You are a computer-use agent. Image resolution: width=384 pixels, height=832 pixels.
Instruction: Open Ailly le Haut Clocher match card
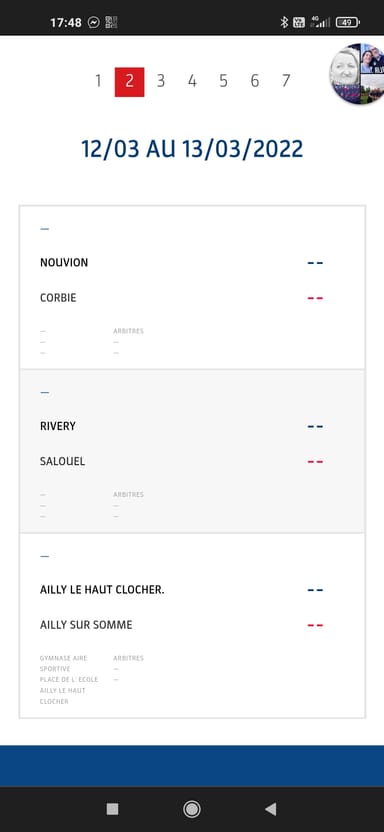[192, 626]
